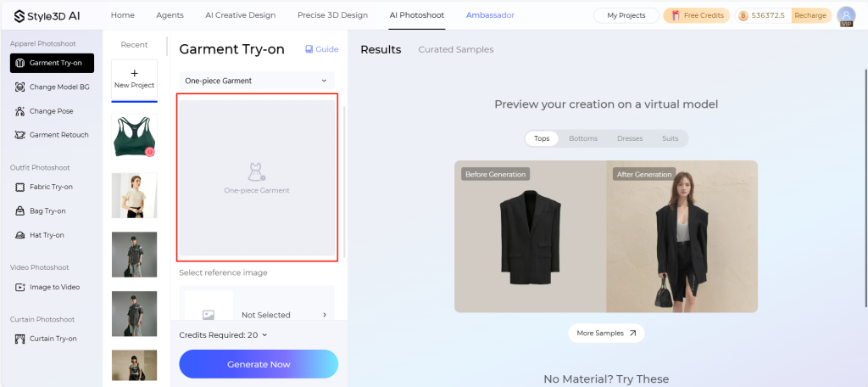Select the AI Photoshoot tab
The image size is (868, 387).
click(417, 15)
